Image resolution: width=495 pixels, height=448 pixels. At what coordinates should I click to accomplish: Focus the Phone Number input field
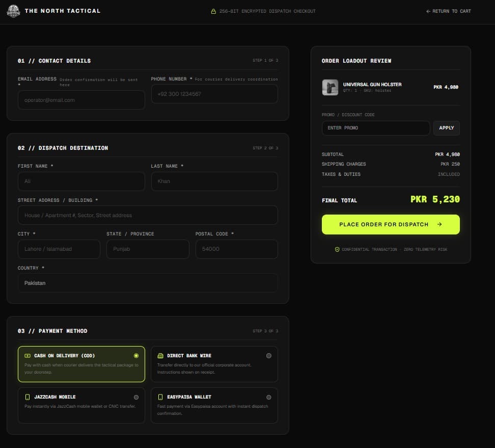[214, 94]
